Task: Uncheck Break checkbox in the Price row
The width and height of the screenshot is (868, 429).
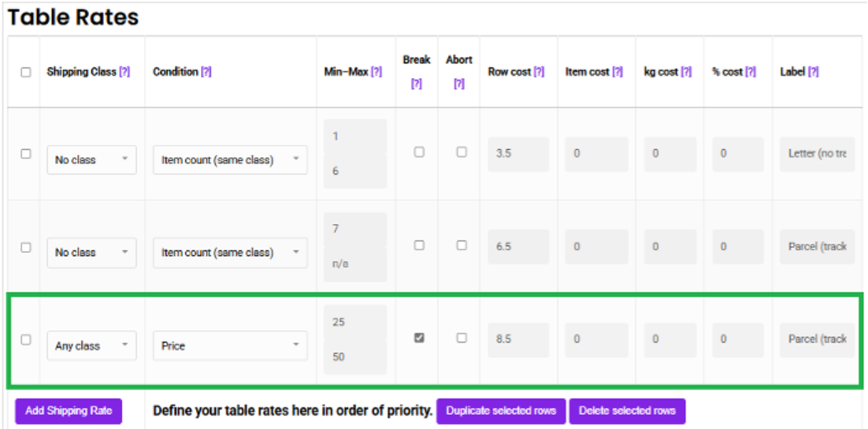Action: click(x=419, y=338)
